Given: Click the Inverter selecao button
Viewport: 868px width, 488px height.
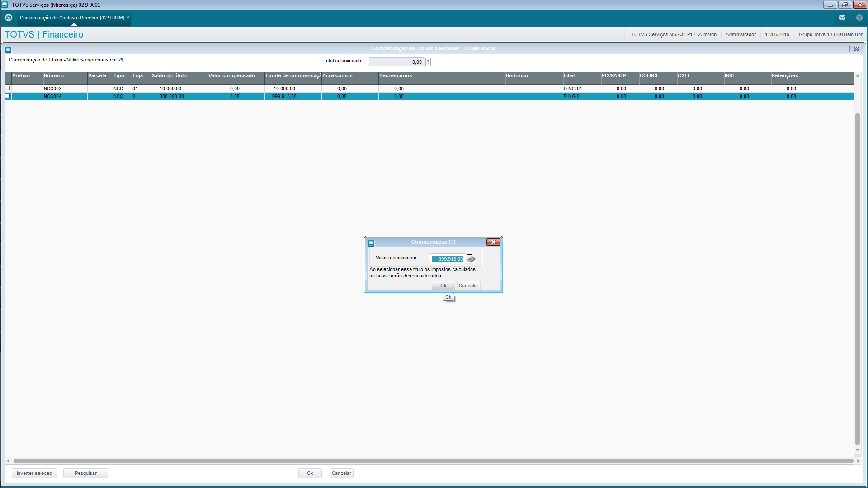Looking at the screenshot, I should (x=34, y=473).
